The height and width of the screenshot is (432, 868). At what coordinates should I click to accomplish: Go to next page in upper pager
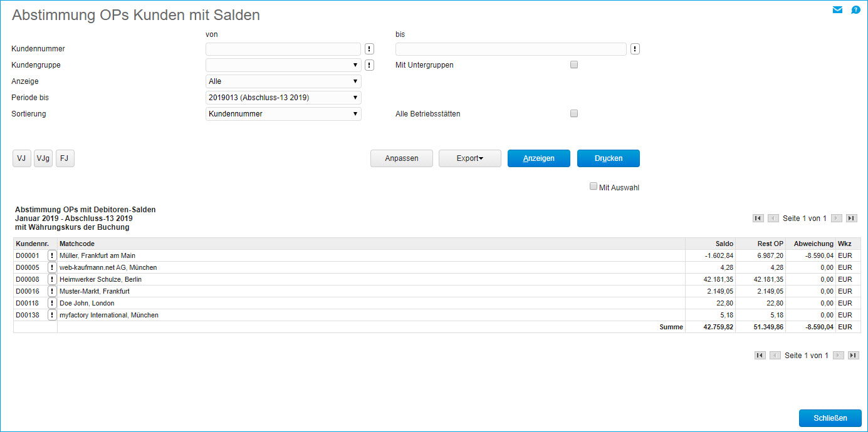pos(837,219)
